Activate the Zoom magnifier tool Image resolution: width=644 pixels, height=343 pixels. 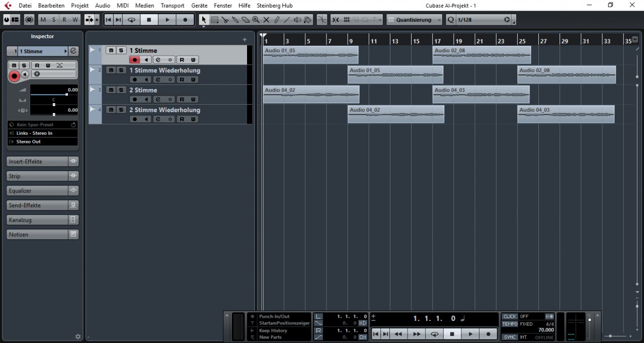tap(256, 20)
